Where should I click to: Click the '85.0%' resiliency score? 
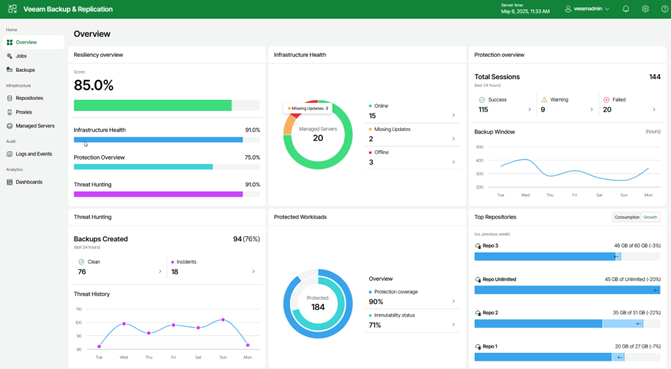(93, 85)
